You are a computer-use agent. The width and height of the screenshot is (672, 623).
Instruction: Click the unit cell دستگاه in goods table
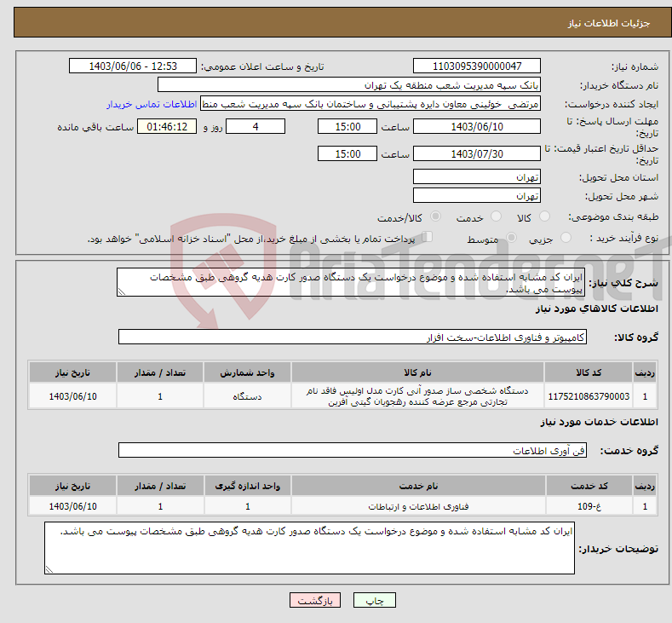click(247, 396)
